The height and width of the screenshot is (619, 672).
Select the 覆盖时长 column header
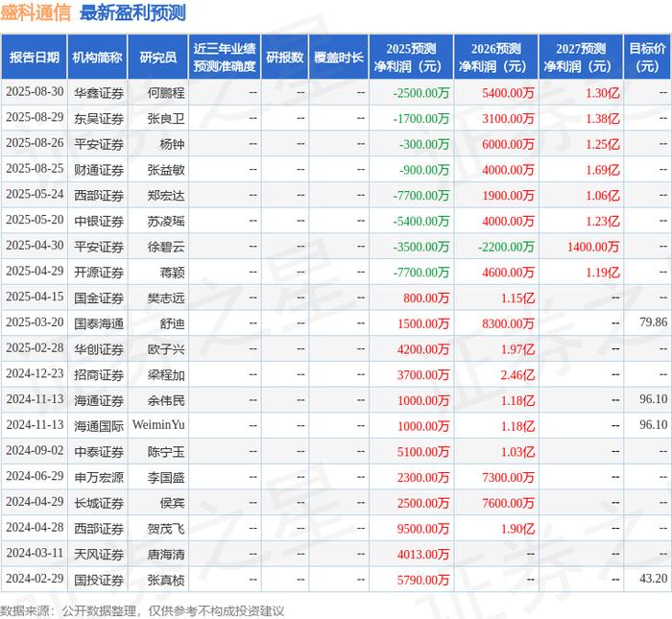coord(339,57)
